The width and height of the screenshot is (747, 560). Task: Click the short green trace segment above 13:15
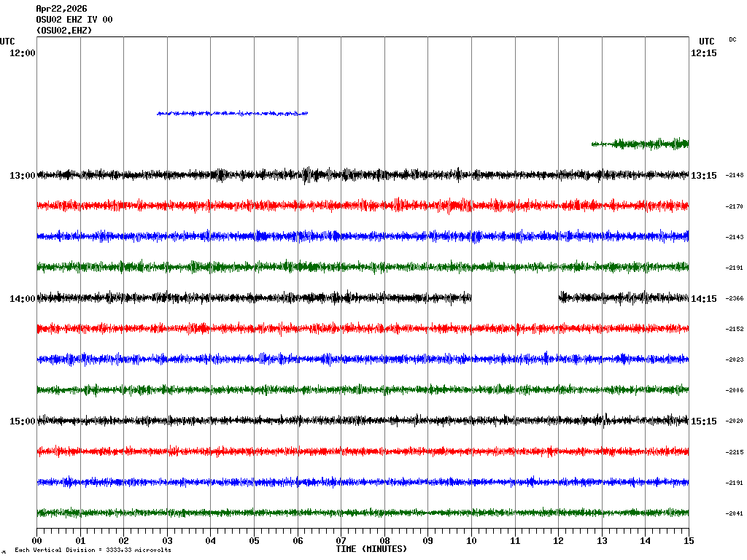click(640, 144)
